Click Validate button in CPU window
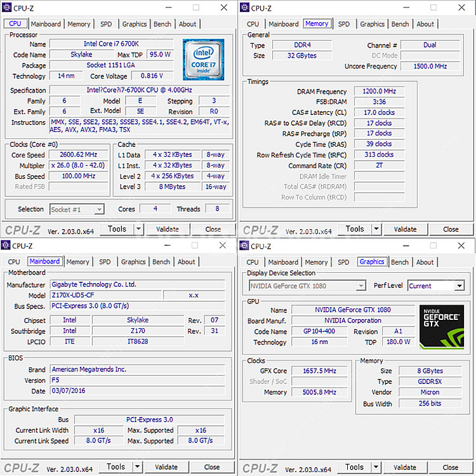Viewport: 476px width, 476px height. click(x=168, y=229)
